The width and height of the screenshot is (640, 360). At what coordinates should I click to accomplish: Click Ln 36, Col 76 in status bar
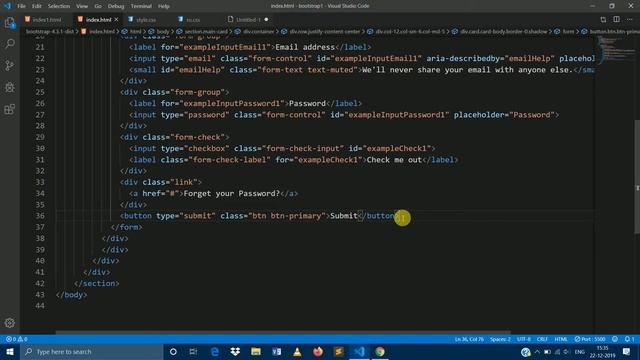click(x=469, y=339)
